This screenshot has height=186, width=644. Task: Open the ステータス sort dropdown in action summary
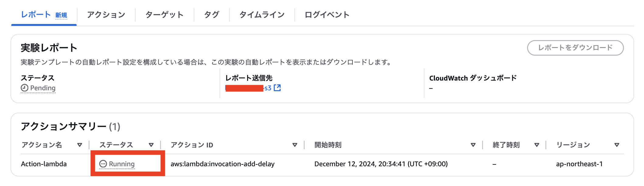point(151,145)
